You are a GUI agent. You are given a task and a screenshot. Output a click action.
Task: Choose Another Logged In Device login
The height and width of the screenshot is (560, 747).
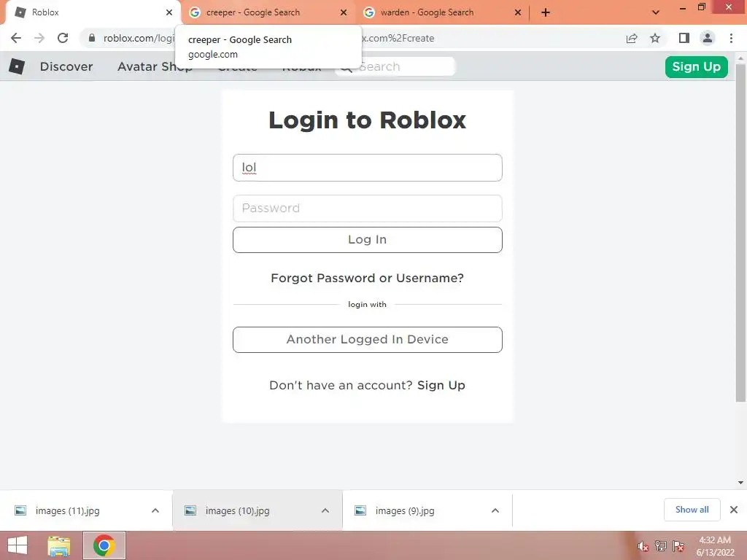click(x=368, y=340)
